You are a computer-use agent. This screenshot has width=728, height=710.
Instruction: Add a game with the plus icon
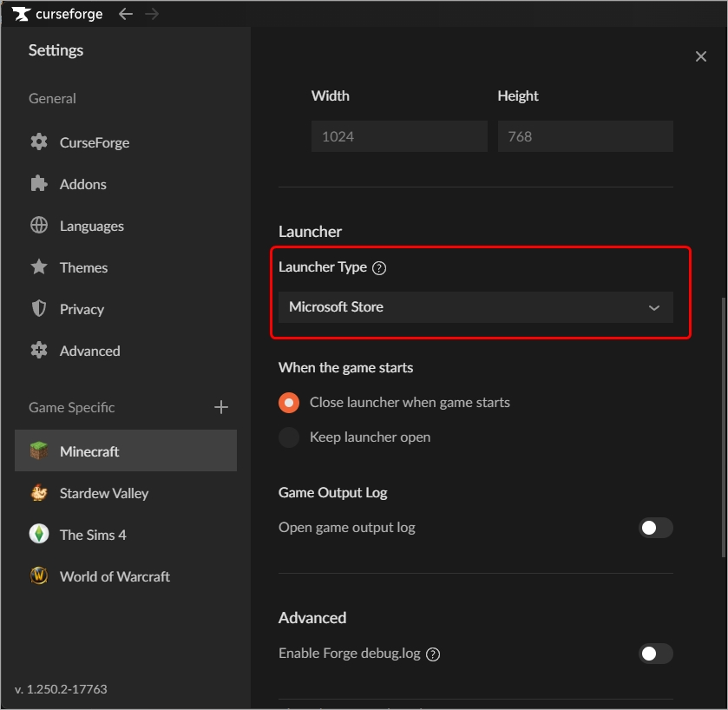tap(221, 407)
